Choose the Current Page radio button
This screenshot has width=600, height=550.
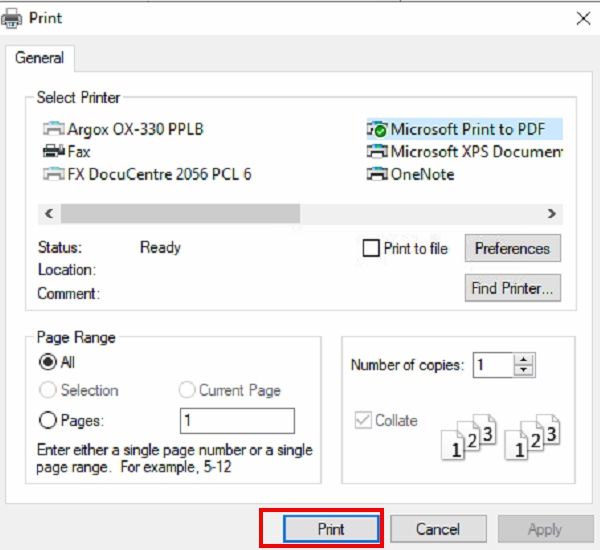(187, 390)
